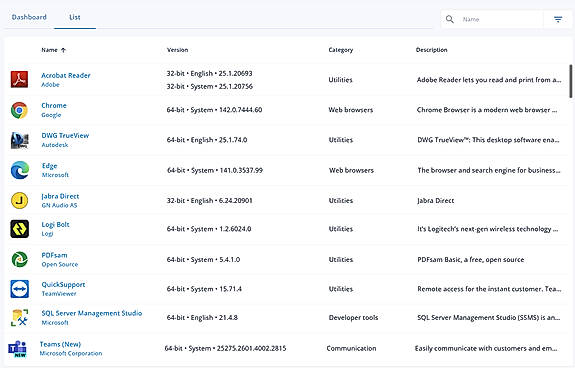This screenshot has width=575, height=368.
Task: Click the Acrobat Reader app icon
Action: point(19,80)
